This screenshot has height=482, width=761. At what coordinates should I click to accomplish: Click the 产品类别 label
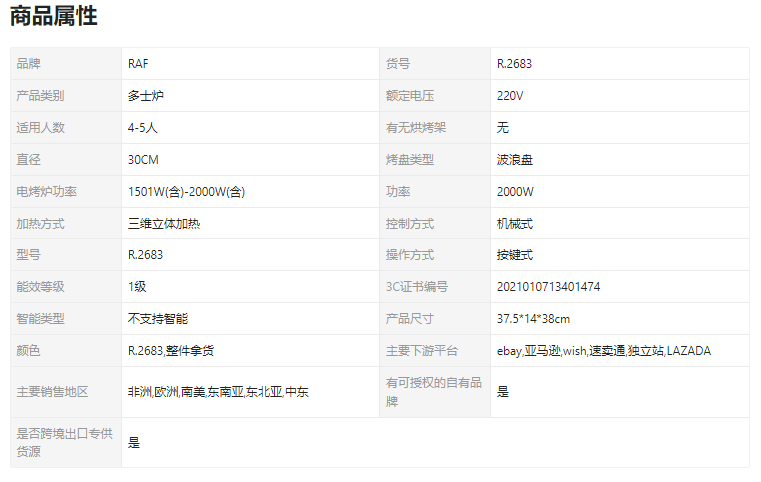40,96
